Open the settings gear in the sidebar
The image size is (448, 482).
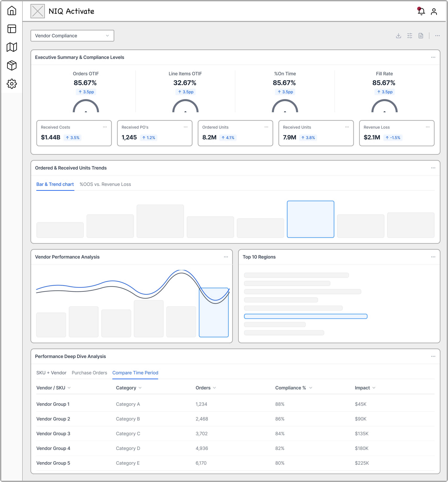(x=12, y=84)
